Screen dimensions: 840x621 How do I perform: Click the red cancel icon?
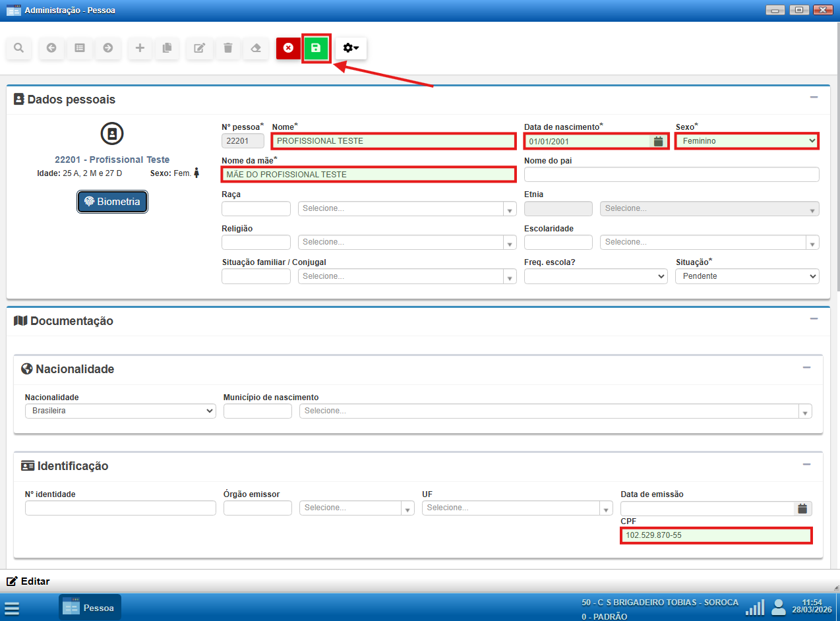[288, 48]
